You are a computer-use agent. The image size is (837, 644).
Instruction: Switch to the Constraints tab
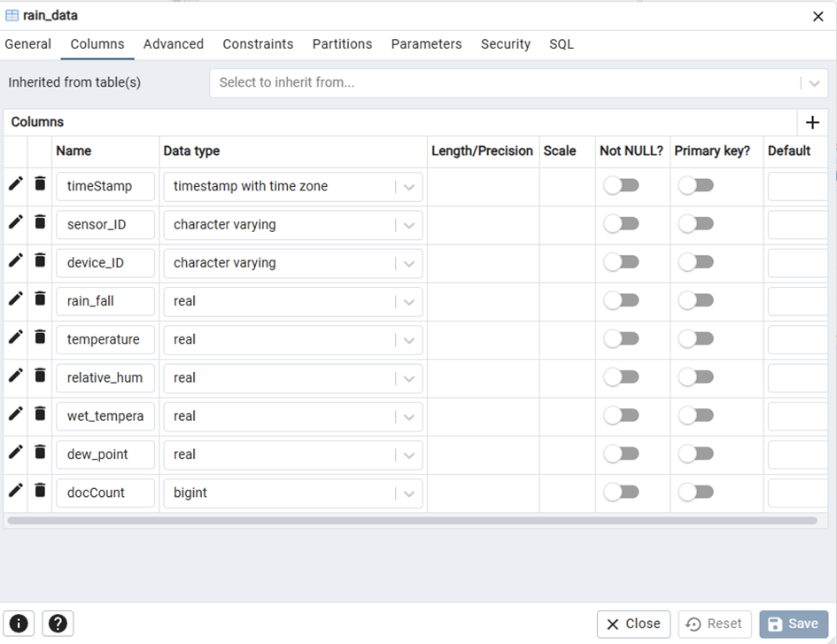pyautogui.click(x=258, y=44)
